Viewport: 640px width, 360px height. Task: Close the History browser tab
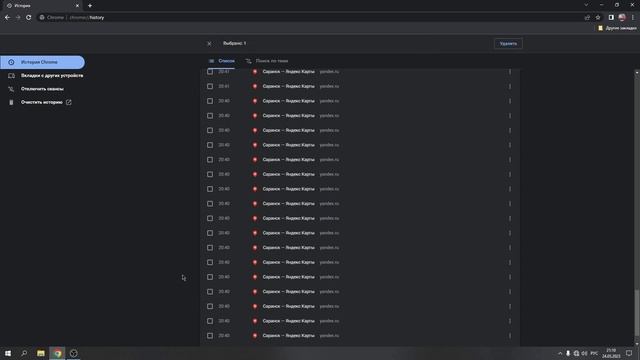coord(77,6)
